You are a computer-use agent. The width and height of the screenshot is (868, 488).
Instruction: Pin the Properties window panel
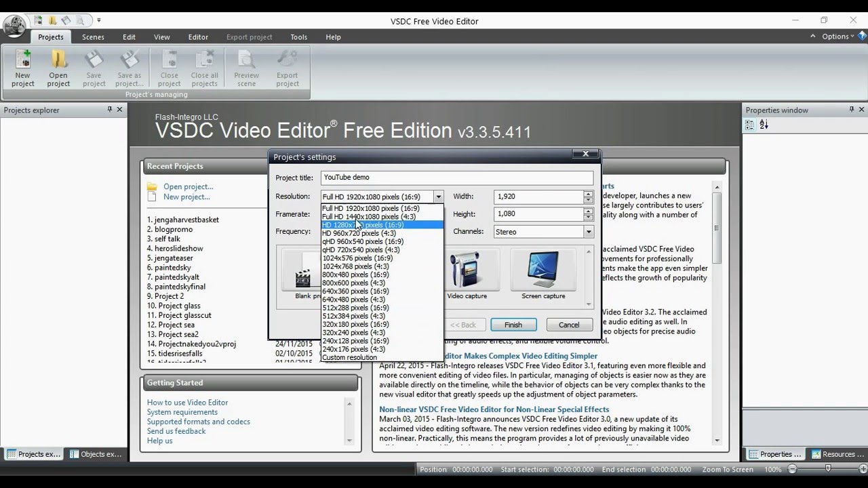pos(852,110)
